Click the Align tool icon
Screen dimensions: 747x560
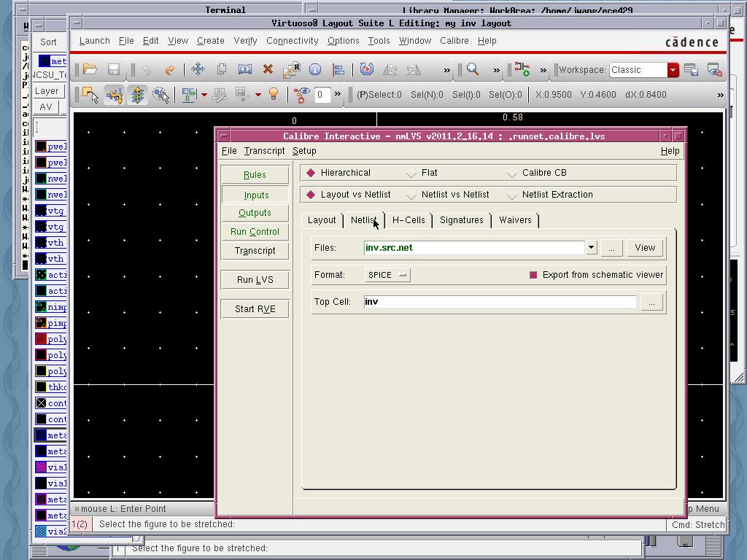(x=338, y=69)
